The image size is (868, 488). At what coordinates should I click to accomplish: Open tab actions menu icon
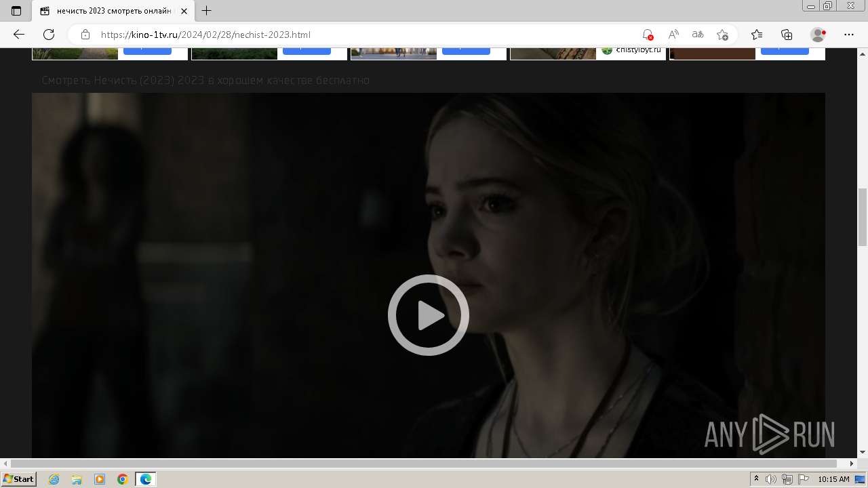(16, 11)
